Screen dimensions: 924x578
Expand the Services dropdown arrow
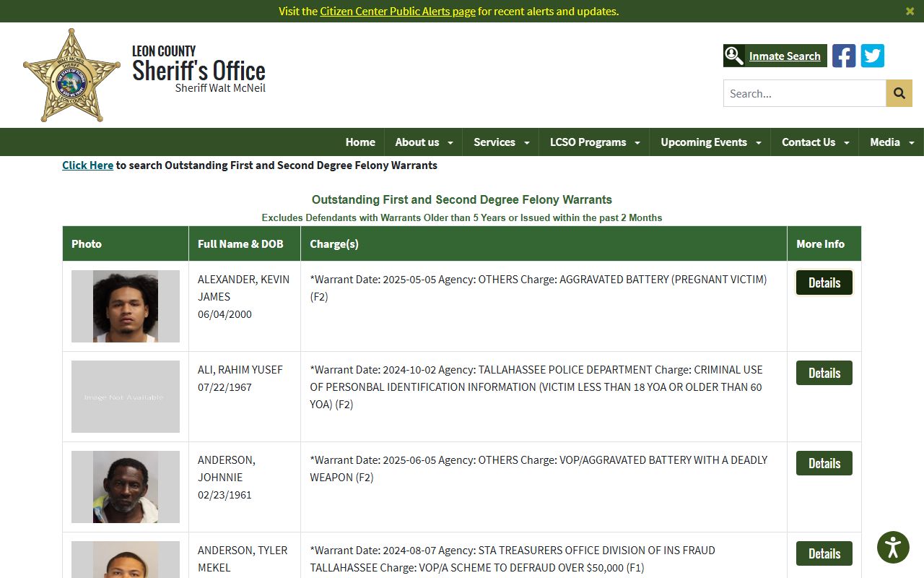coord(526,143)
